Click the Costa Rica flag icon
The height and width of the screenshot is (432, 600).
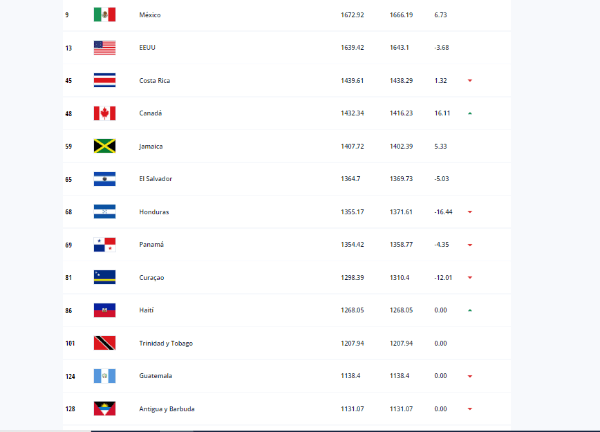(104, 81)
